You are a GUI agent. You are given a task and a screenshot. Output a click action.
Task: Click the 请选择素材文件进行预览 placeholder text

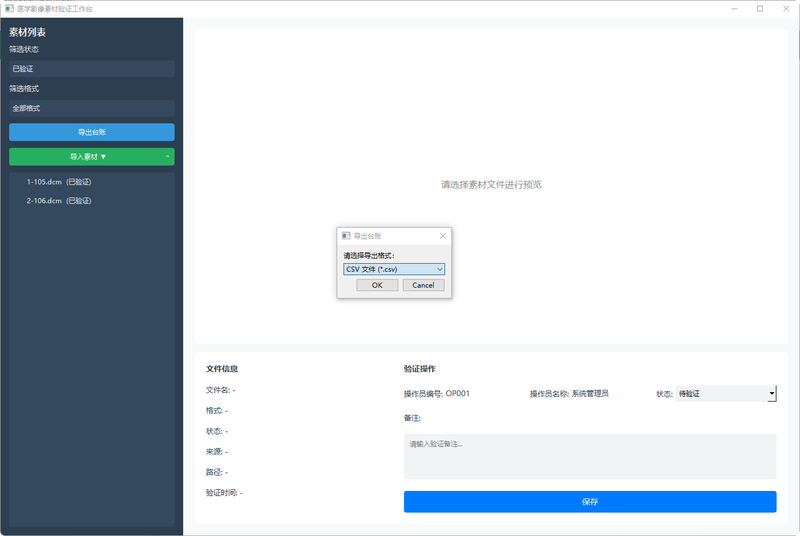(491, 185)
